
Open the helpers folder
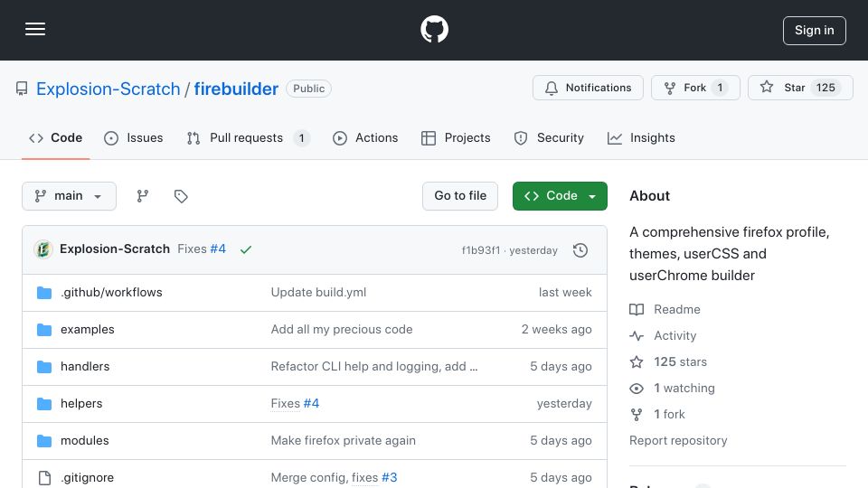81,403
